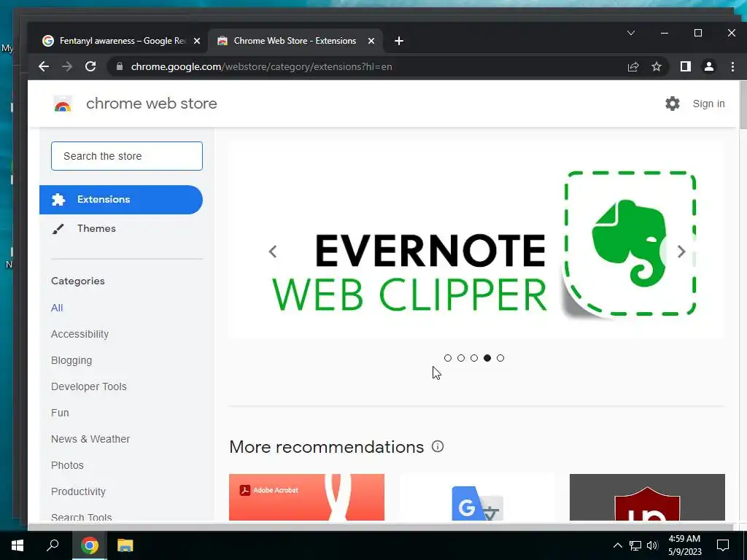This screenshot has height=560, width=747.
Task: Open tab search dropdown arrow
Action: [631, 33]
